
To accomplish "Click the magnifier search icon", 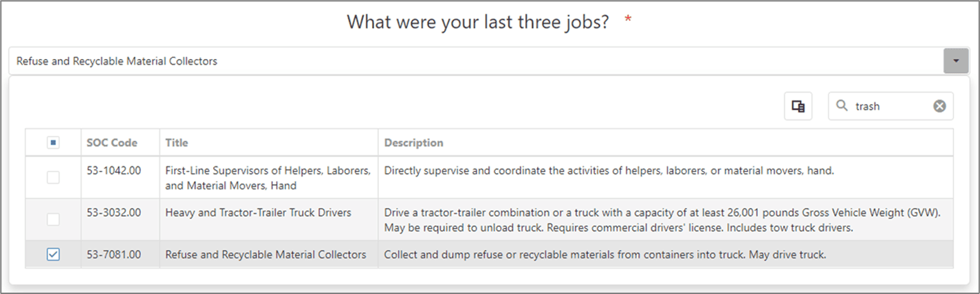I will click(x=841, y=106).
